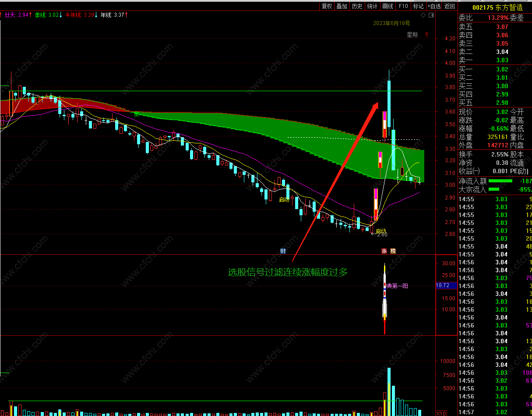Click the 启动 signal beside 2.60 low

click(381, 231)
